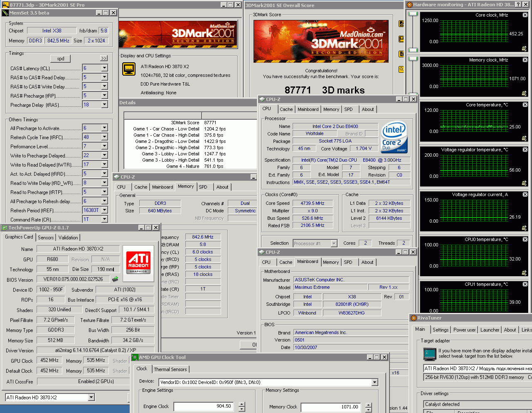Viewport: 532px width, 413px height.
Task: Open the Sensors tab in GPU-Z
Action: coord(46,238)
